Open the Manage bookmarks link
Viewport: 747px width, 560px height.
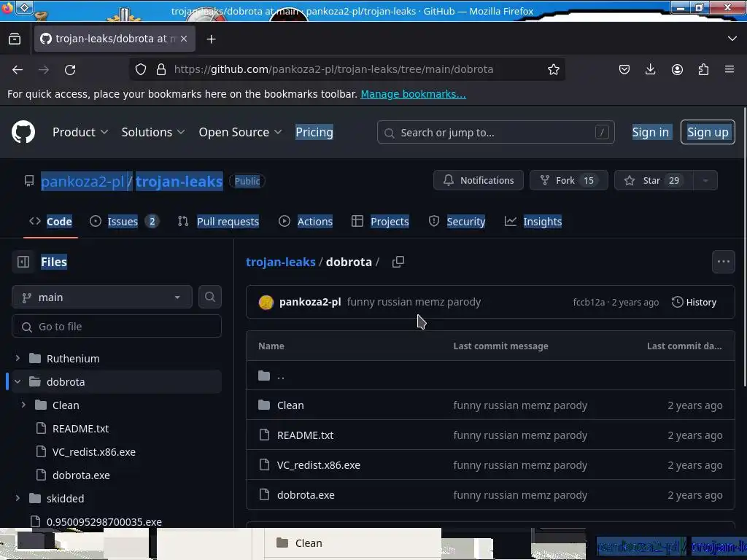tap(413, 94)
